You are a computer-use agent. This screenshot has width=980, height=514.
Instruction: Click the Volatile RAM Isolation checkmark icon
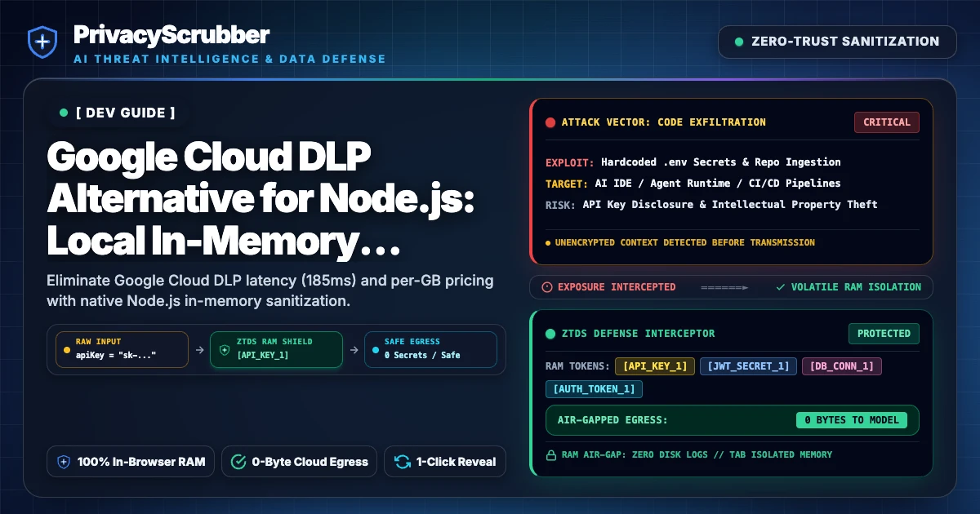(x=781, y=287)
